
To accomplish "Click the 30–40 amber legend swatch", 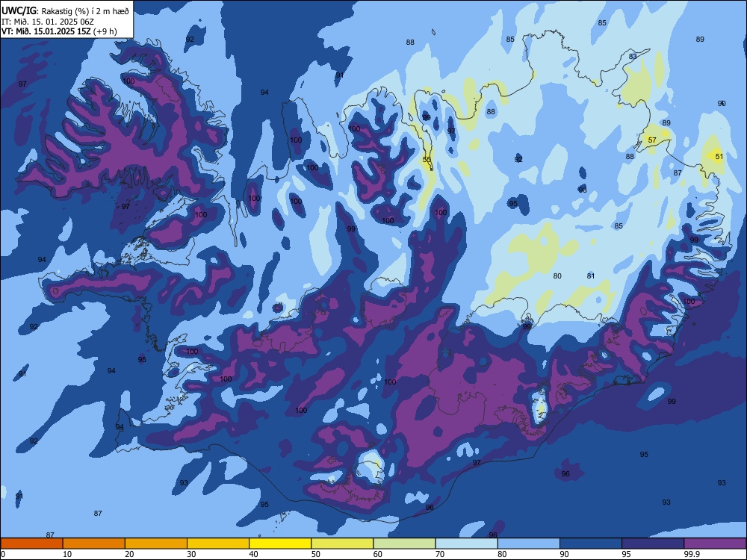I will [x=218, y=544].
